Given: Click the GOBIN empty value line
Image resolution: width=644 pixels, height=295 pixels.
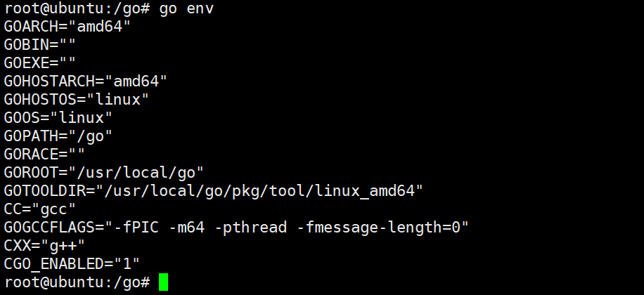Looking at the screenshot, I should click(x=40, y=45).
